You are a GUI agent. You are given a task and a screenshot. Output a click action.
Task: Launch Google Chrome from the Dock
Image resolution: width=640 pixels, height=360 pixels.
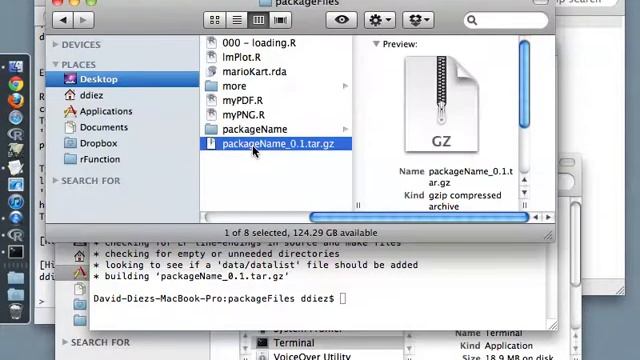pyautogui.click(x=16, y=84)
